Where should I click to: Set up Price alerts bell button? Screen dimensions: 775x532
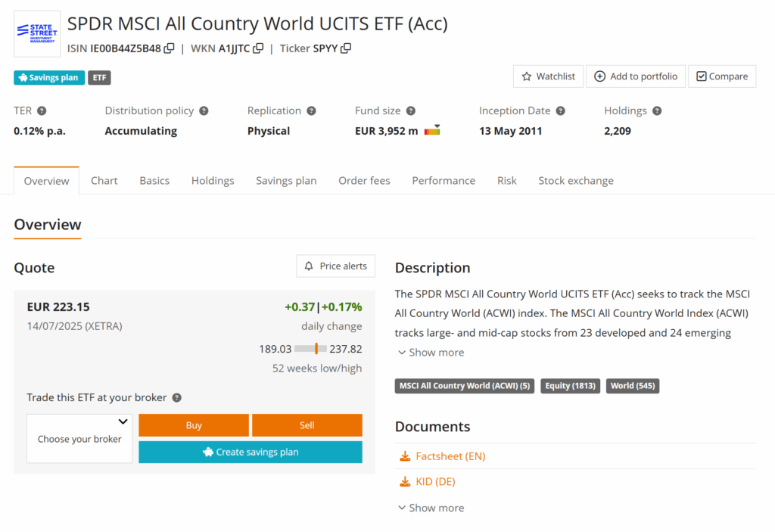pyautogui.click(x=335, y=266)
